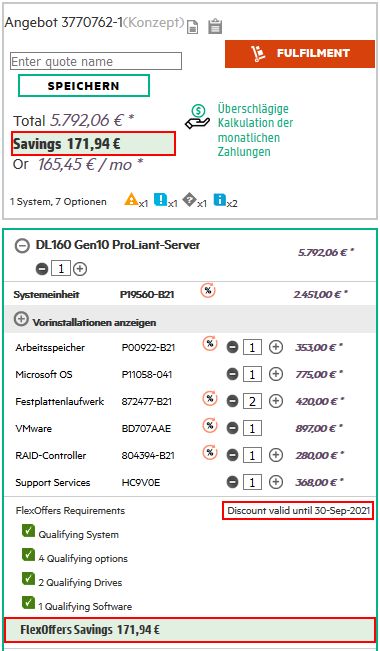
Task: Increase Support Services quantity with plus
Action: coord(275,482)
